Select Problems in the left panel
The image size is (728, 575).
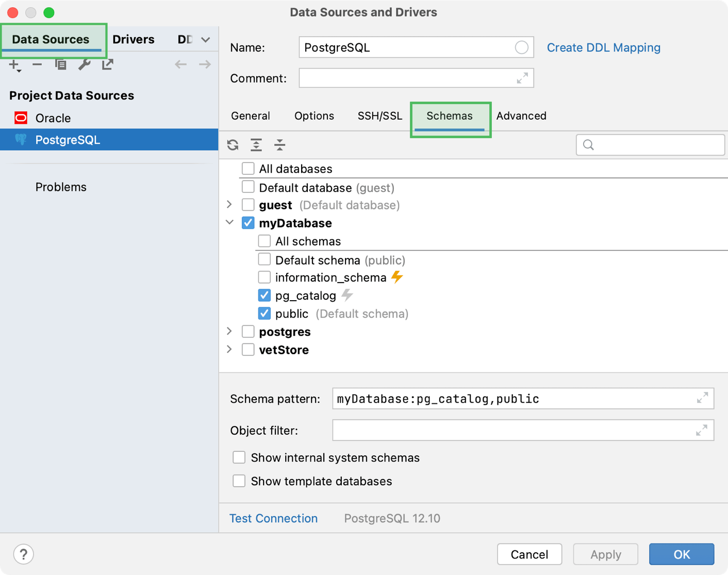(x=61, y=187)
